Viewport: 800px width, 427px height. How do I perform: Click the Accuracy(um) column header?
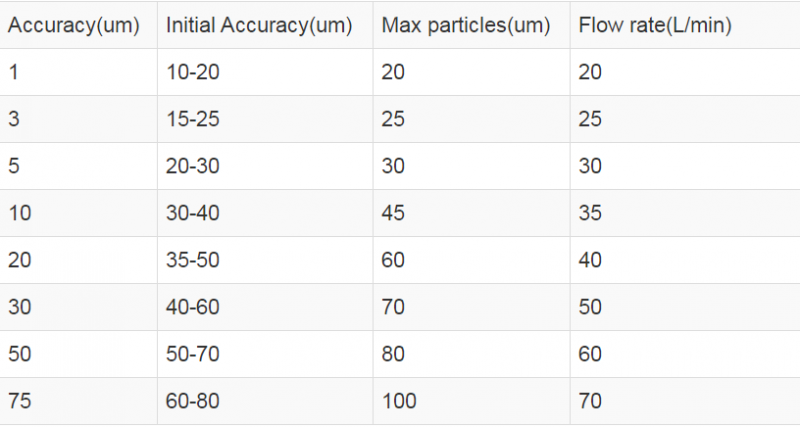click(x=74, y=26)
